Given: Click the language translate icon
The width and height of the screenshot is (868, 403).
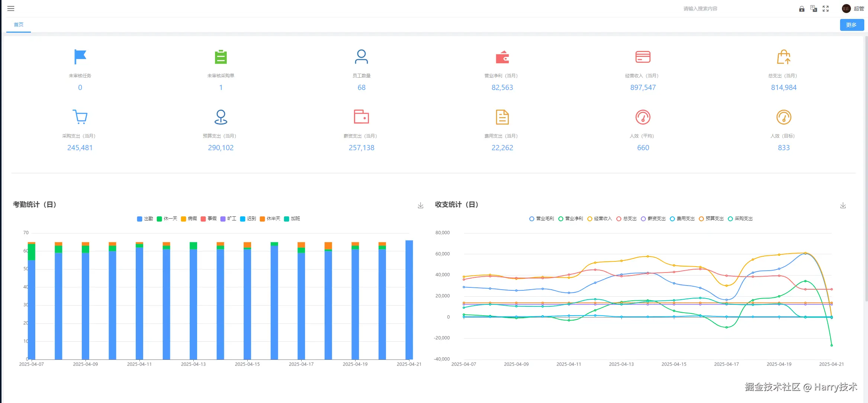Looking at the screenshot, I should click(813, 9).
